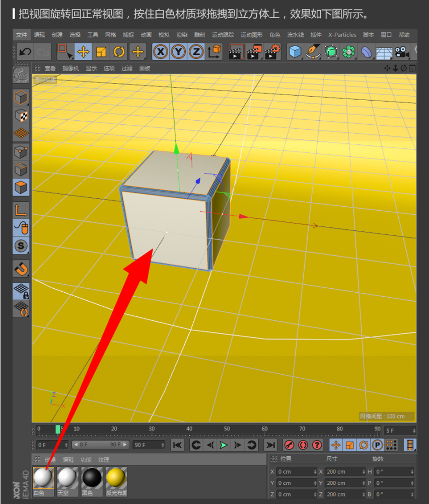Open the 文件 menu
Image resolution: width=429 pixels, height=504 pixels.
tap(21, 35)
